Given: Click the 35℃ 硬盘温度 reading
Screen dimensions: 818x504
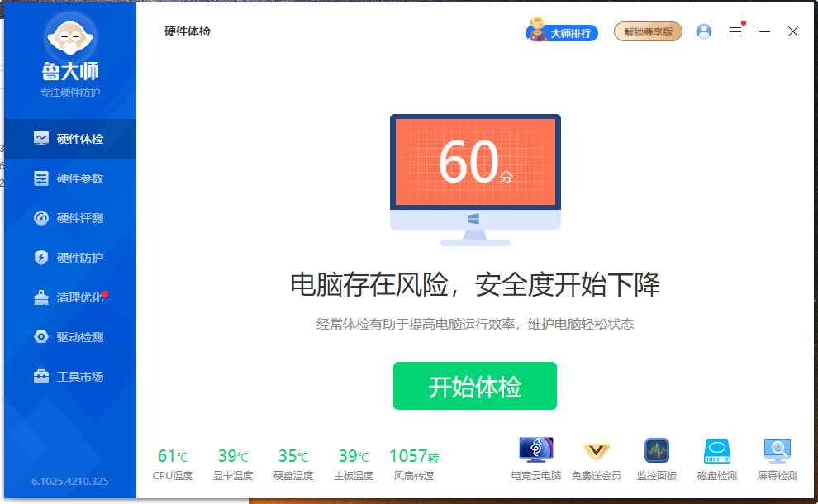Looking at the screenshot, I should (x=293, y=464).
